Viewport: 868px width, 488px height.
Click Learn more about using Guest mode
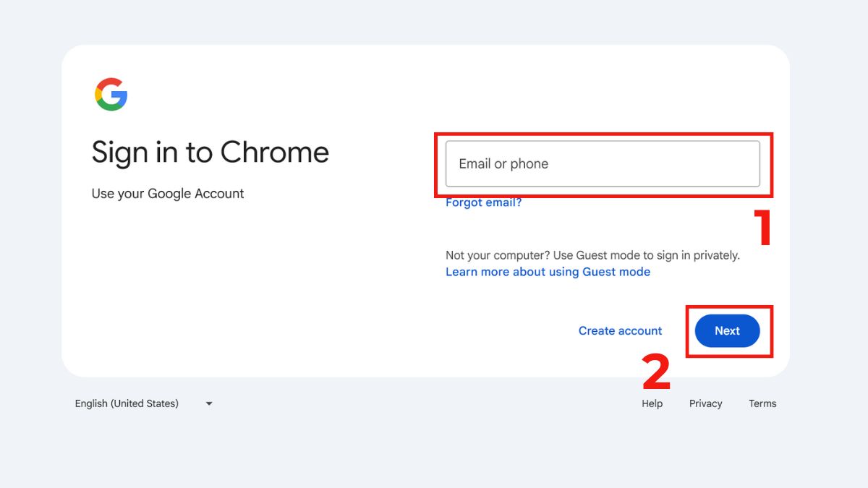(x=548, y=272)
